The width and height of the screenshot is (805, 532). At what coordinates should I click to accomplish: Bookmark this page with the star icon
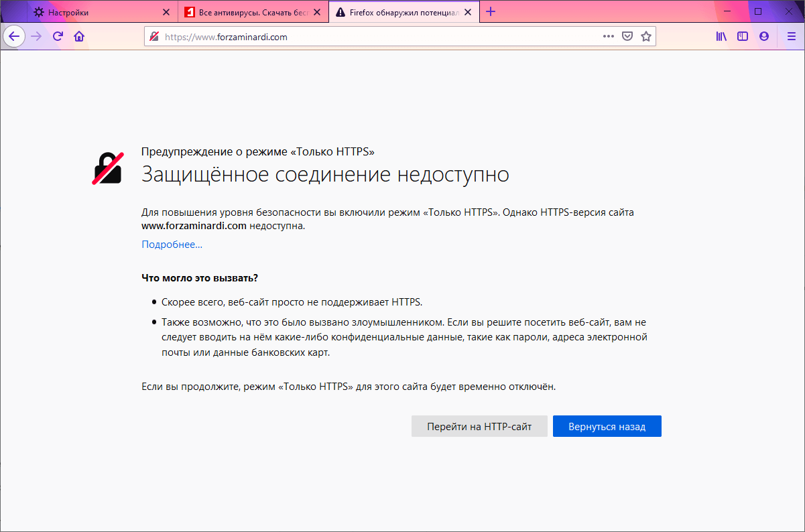click(646, 36)
